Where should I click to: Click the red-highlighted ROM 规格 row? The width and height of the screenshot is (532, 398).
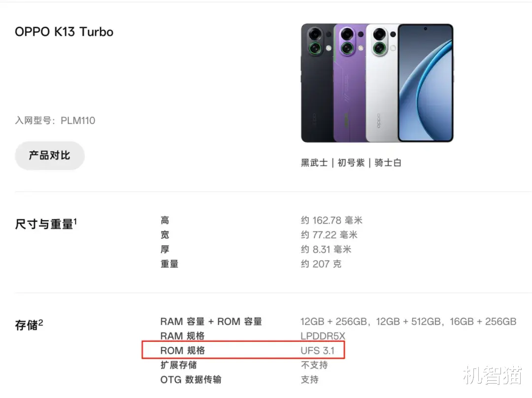(x=244, y=350)
